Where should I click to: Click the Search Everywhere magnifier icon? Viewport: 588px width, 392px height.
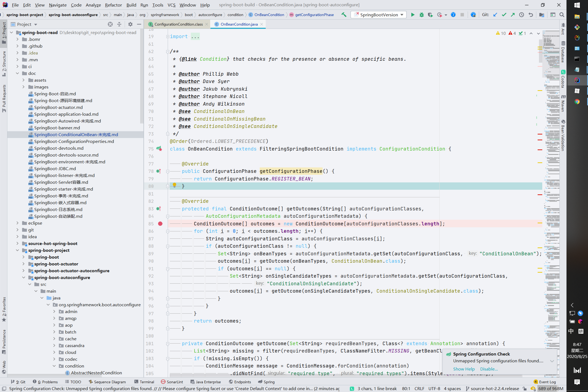(562, 15)
